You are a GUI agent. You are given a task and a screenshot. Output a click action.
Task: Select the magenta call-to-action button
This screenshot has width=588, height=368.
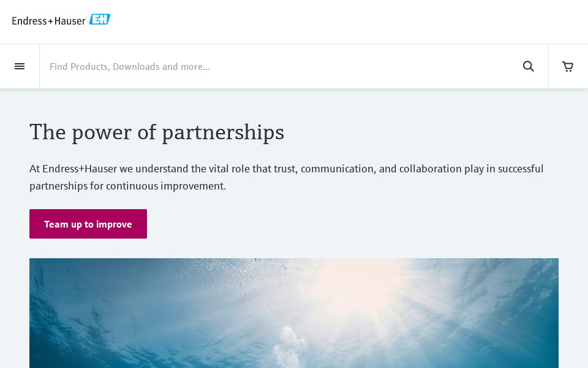pyautogui.click(x=88, y=224)
